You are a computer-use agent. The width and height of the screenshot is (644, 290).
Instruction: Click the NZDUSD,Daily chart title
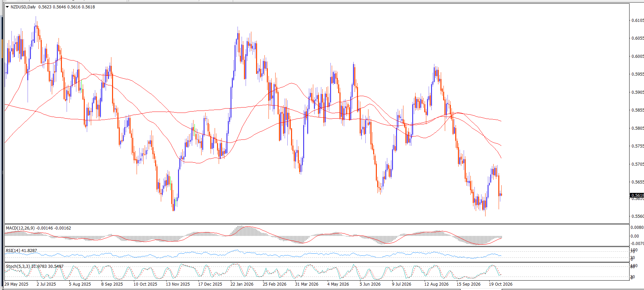point(23,7)
